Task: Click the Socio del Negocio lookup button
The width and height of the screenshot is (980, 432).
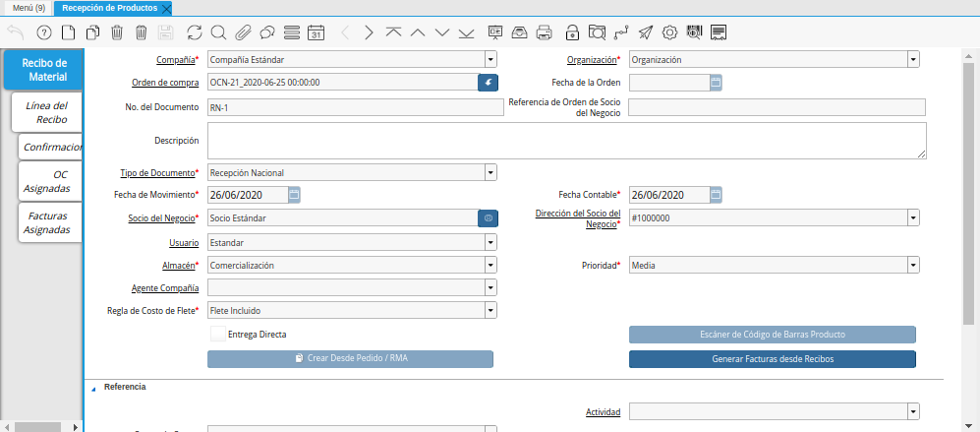Action: [x=489, y=217]
